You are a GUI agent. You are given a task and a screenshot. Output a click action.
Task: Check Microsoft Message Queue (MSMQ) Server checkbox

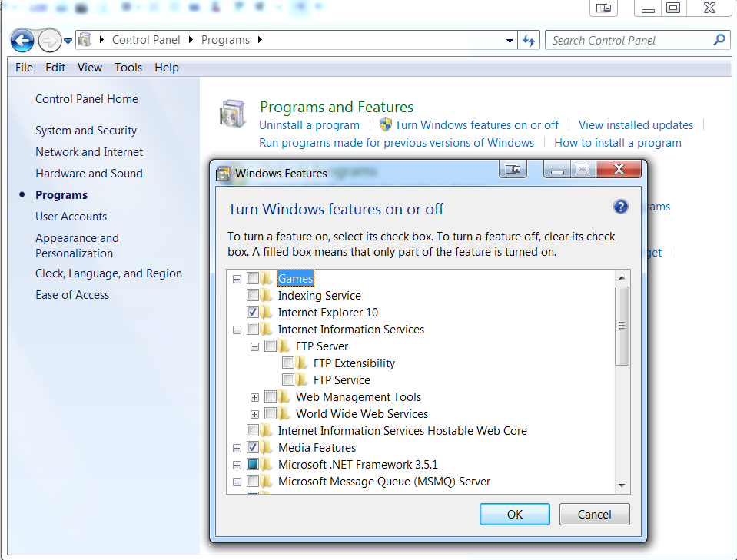[252, 481]
